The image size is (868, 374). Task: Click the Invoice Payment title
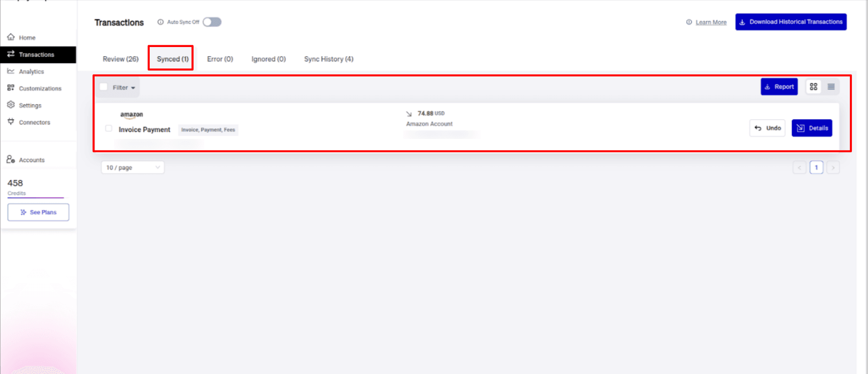144,130
